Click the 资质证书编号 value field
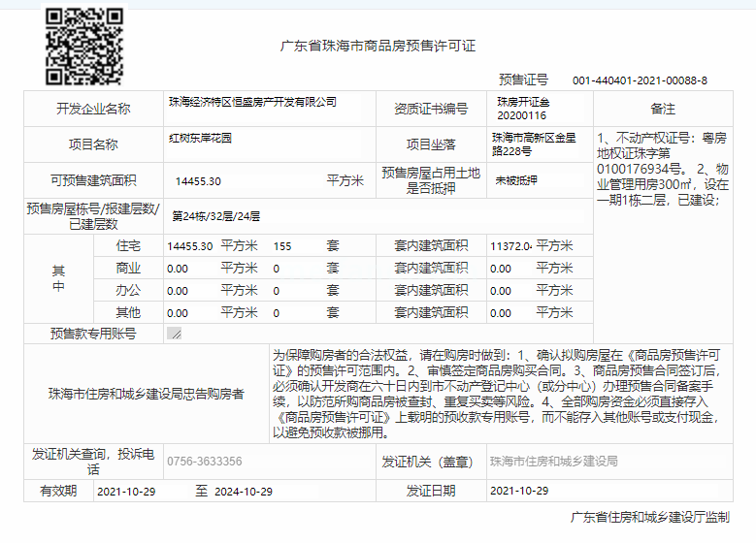The image size is (756, 543). click(523, 108)
